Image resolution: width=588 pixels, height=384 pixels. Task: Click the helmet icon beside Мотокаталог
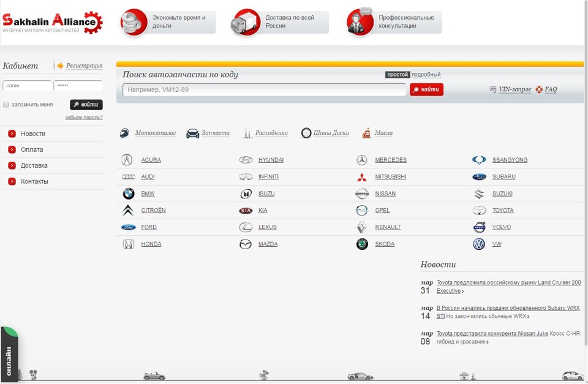(124, 133)
